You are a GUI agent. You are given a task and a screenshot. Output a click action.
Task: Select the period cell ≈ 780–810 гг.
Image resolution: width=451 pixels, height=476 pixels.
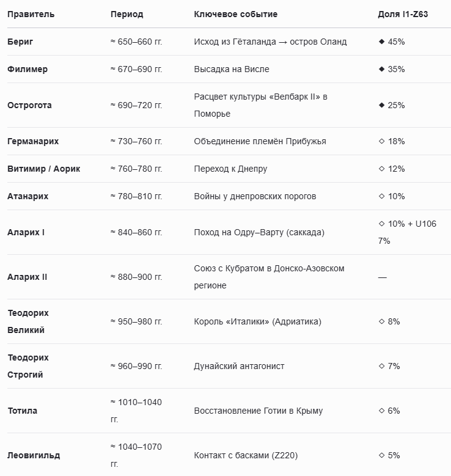pos(136,196)
